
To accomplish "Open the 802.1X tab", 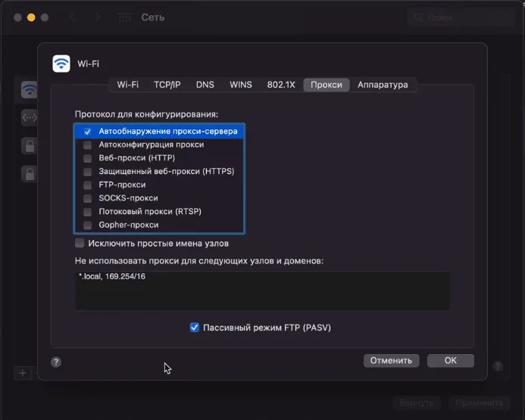I will pyautogui.click(x=281, y=85).
